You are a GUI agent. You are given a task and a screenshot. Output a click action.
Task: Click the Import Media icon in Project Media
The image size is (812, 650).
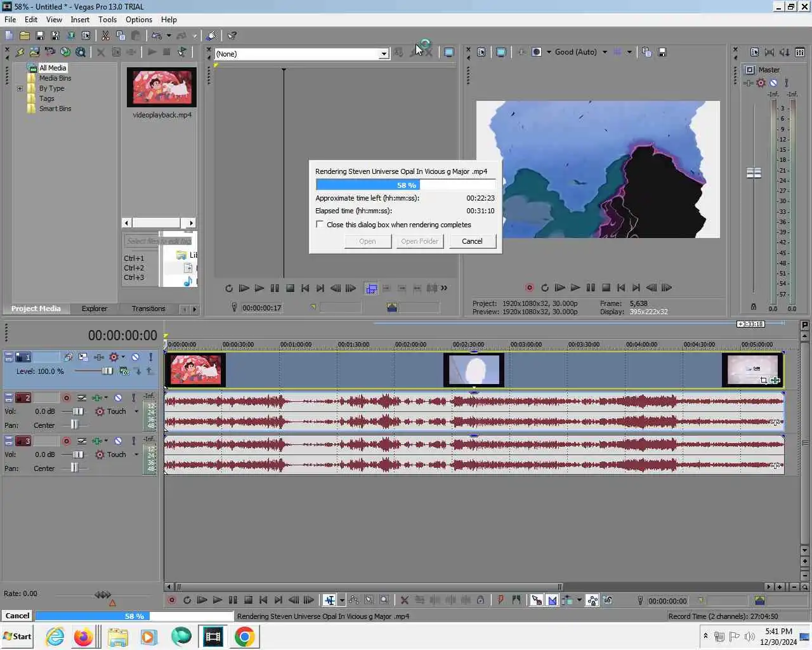pos(34,52)
